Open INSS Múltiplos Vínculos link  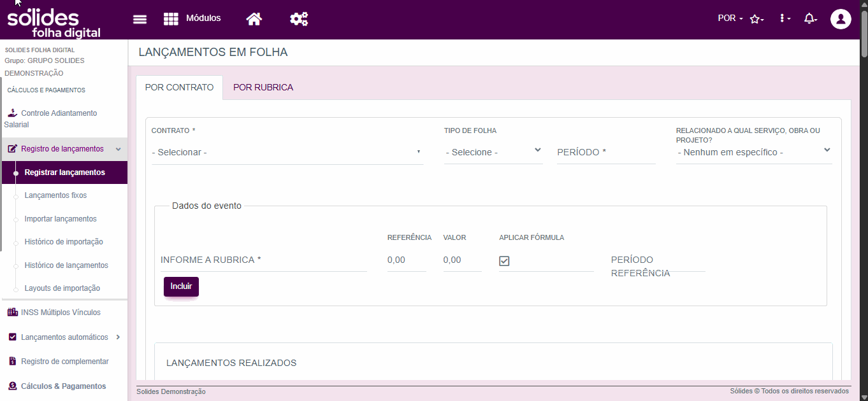(61, 313)
